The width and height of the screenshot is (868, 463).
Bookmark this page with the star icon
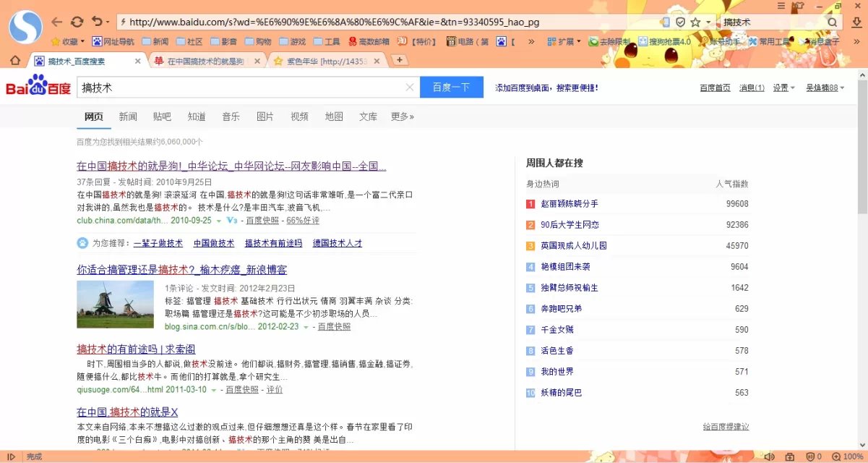(695, 22)
